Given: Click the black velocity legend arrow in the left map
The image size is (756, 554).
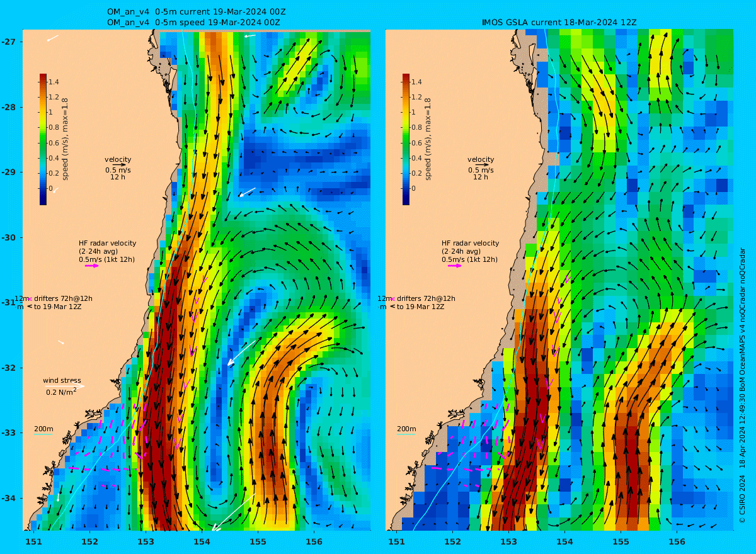Looking at the screenshot, I should [x=119, y=165].
